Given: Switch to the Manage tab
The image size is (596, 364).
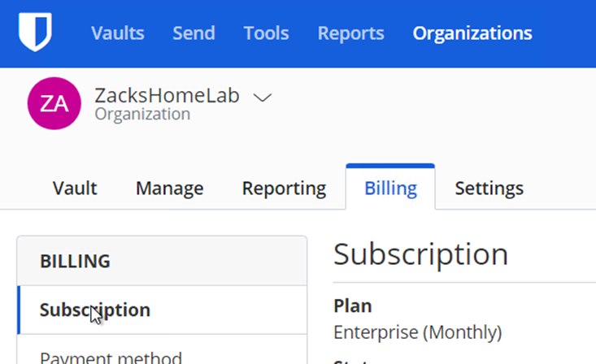Looking at the screenshot, I should (169, 188).
